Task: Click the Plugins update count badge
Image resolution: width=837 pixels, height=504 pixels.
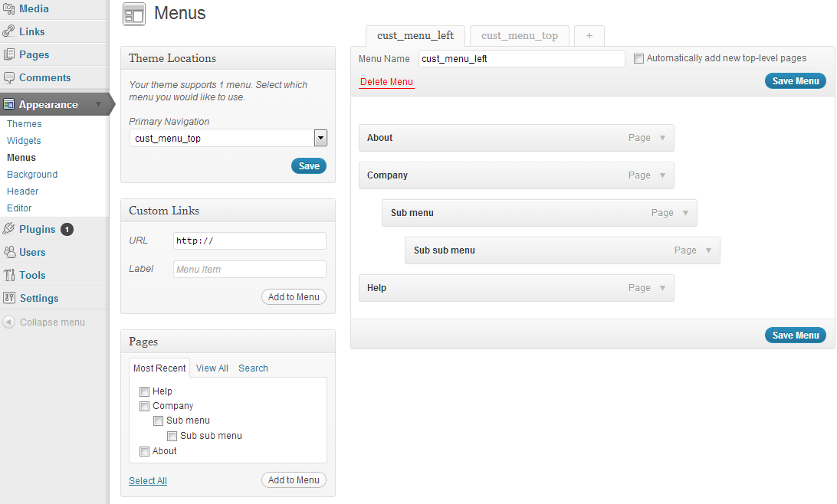Action: click(x=67, y=229)
